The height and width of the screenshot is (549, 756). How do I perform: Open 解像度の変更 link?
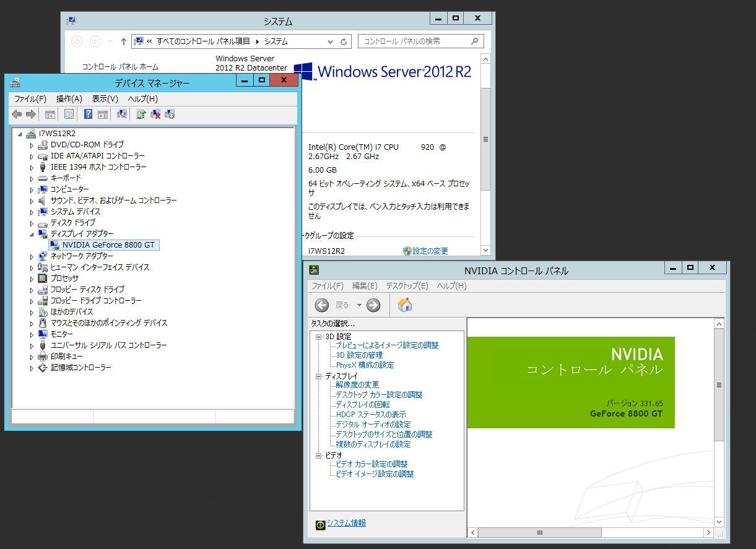click(x=357, y=385)
